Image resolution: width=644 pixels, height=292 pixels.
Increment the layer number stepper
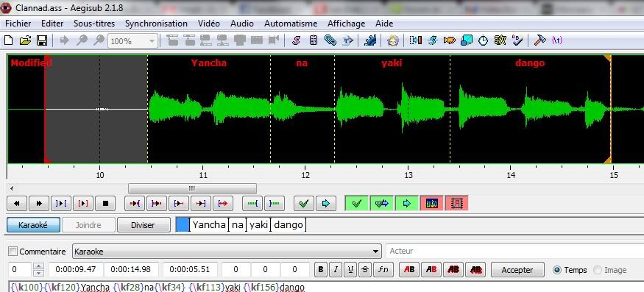pyautogui.click(x=38, y=266)
